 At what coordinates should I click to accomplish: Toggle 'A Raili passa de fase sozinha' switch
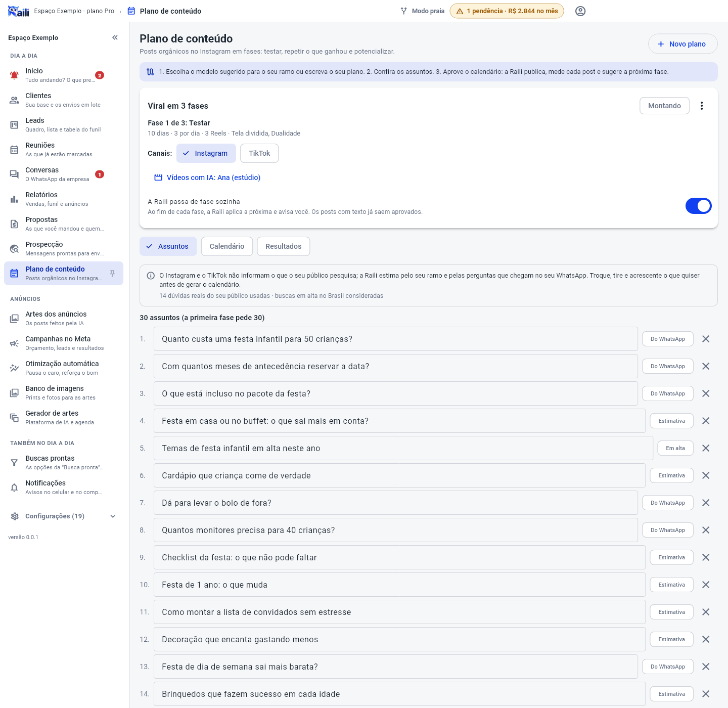coord(698,206)
